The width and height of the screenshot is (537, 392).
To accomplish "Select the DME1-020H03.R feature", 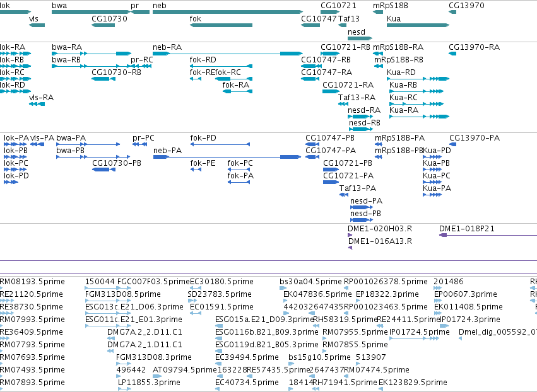I will coord(350,235).
